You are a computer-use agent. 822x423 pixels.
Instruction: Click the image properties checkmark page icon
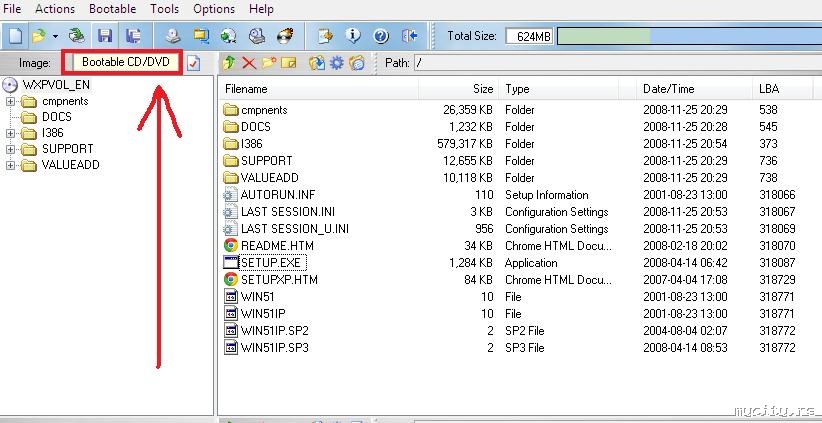193,63
